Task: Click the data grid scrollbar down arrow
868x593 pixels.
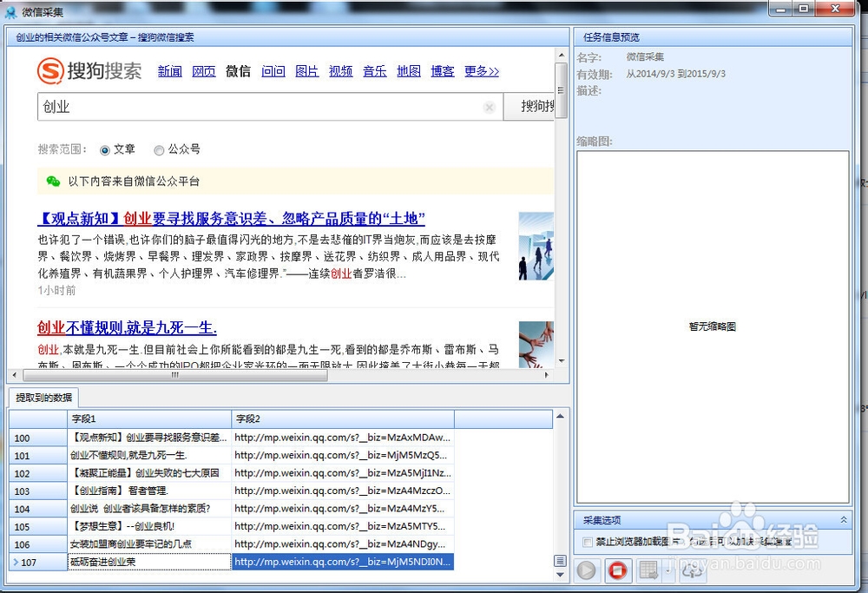Action: [560, 575]
